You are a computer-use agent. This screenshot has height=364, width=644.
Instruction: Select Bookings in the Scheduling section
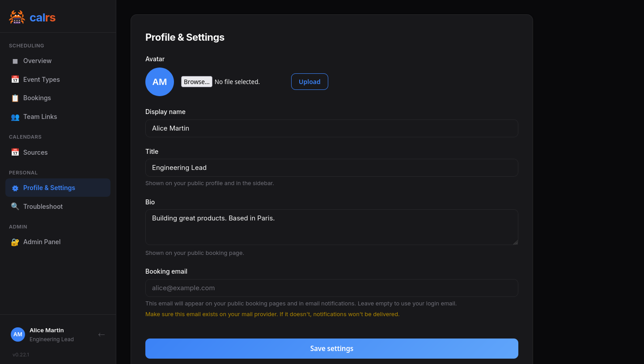pos(37,98)
